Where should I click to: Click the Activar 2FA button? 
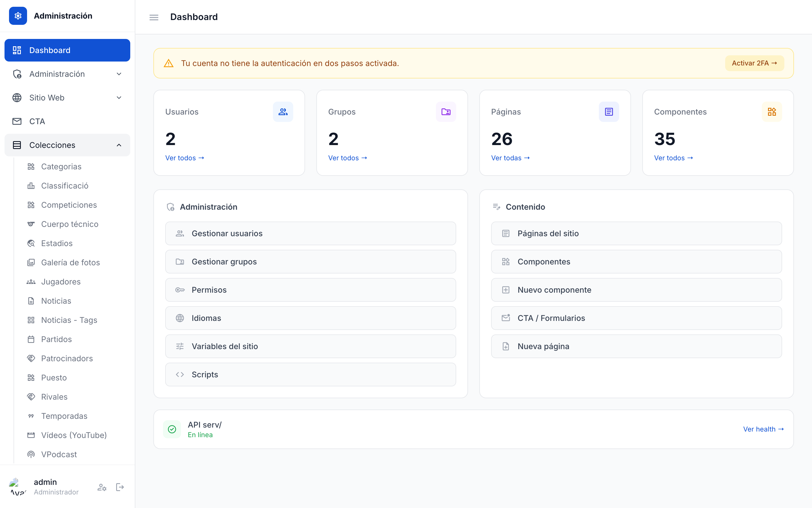pos(754,63)
